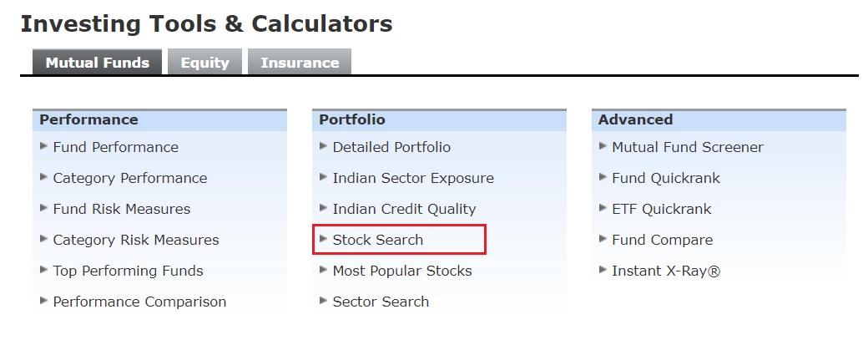Open the Fund Performance link
Screen dimensions: 868x345
pos(115,147)
